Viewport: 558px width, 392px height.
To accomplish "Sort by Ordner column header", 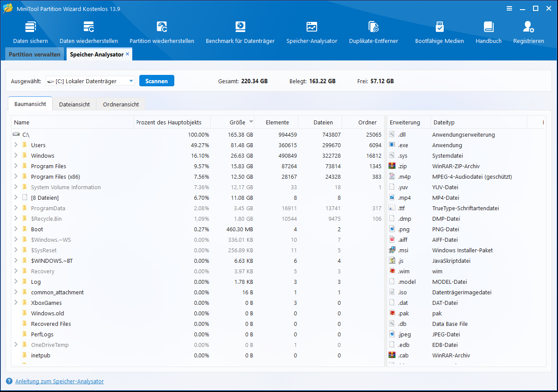I will pyautogui.click(x=363, y=123).
